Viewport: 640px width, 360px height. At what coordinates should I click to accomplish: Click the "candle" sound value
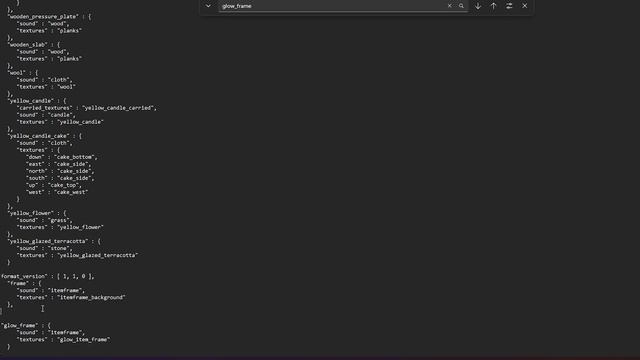61,115
